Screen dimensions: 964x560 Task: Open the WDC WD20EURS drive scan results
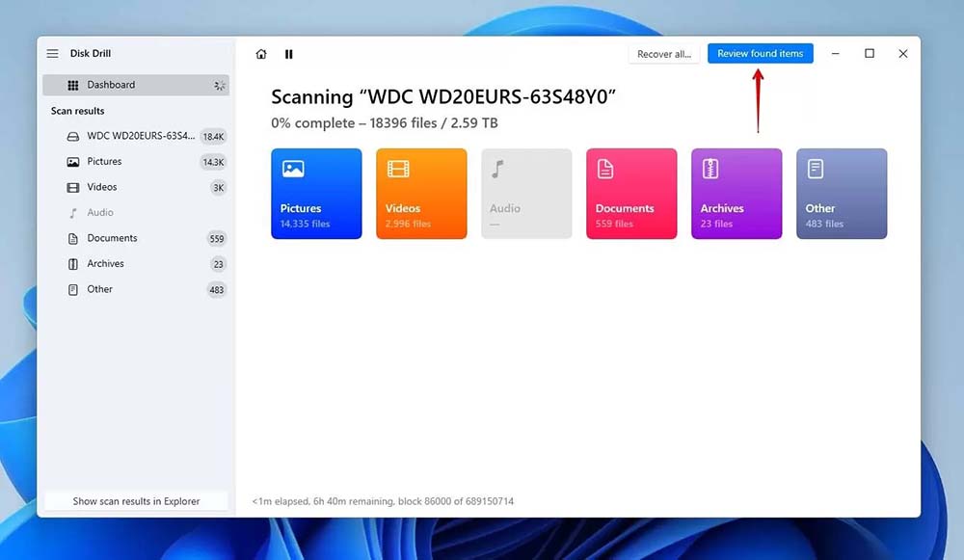click(x=140, y=136)
